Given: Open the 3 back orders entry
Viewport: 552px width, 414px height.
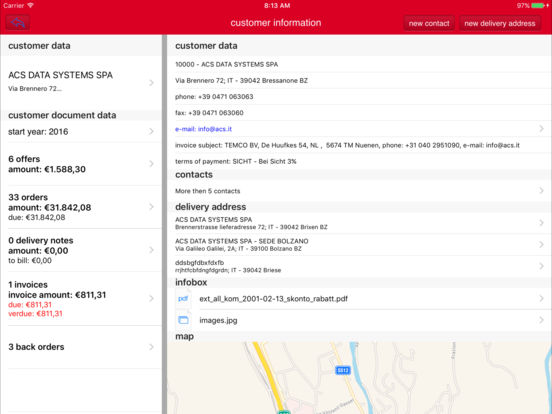Looking at the screenshot, I should click(x=81, y=347).
